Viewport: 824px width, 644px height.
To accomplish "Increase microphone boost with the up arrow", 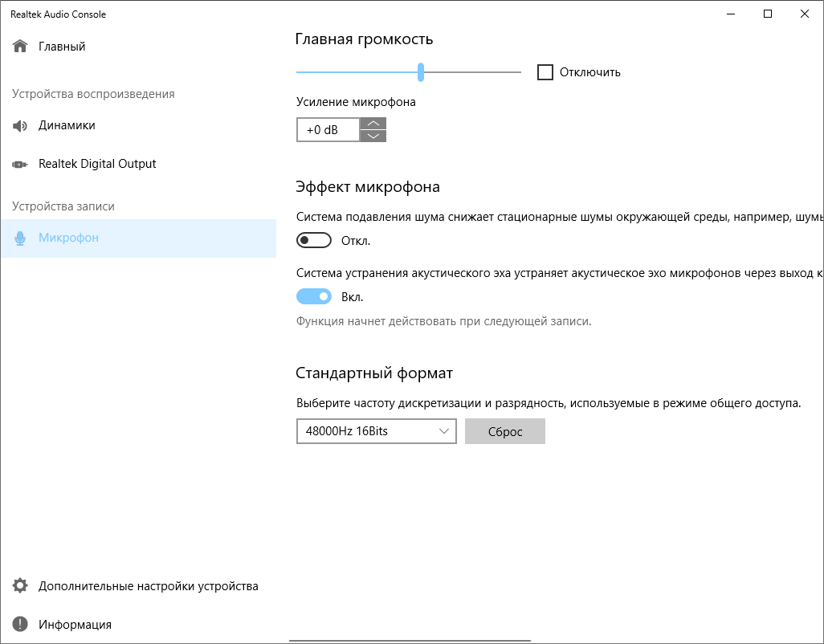I will pyautogui.click(x=373, y=124).
